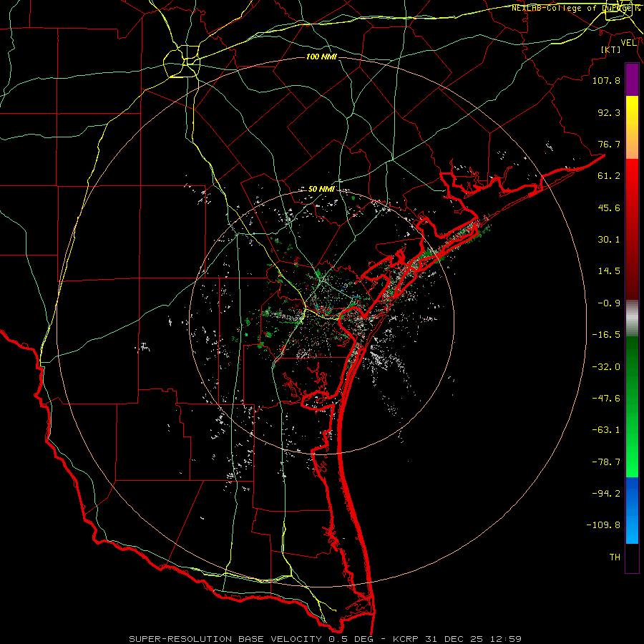Click the gray near-zero segment of color bar
This screenshot has width=644, height=644.
tap(632, 316)
